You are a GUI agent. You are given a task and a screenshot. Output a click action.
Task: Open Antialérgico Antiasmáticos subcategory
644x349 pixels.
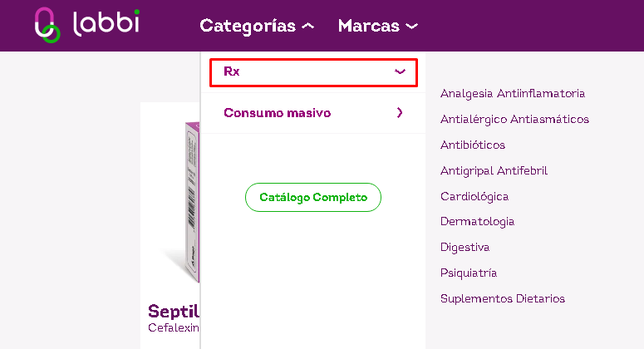pyautogui.click(x=514, y=120)
